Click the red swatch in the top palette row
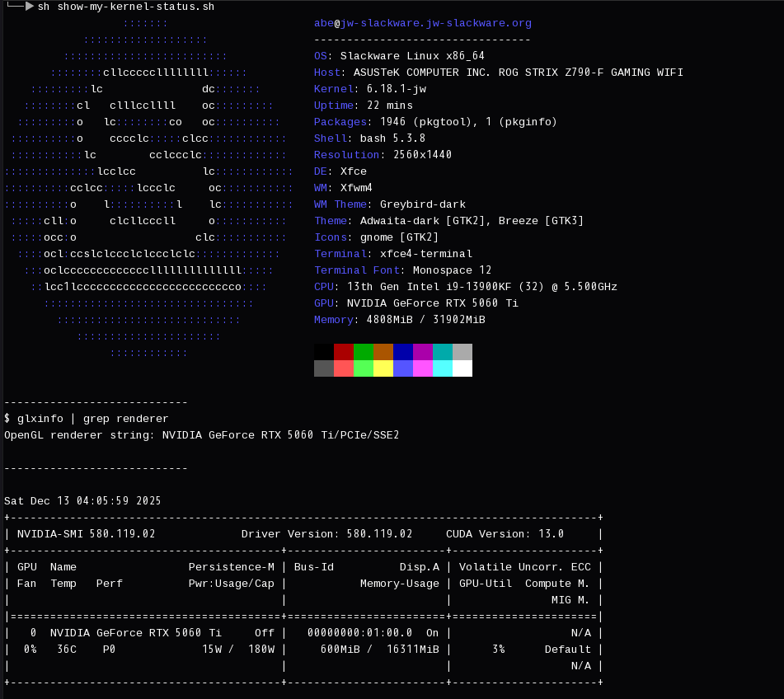 pyautogui.click(x=344, y=352)
